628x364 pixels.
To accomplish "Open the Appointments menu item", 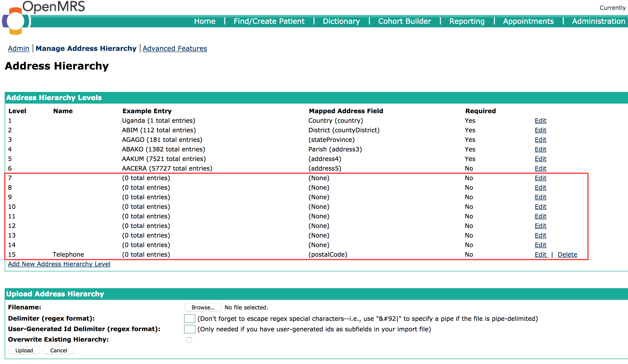I will (x=528, y=21).
